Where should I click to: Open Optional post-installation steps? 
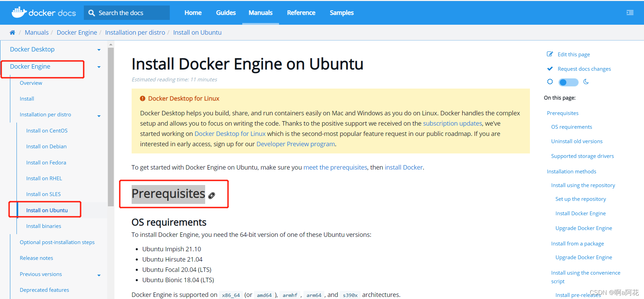click(57, 242)
